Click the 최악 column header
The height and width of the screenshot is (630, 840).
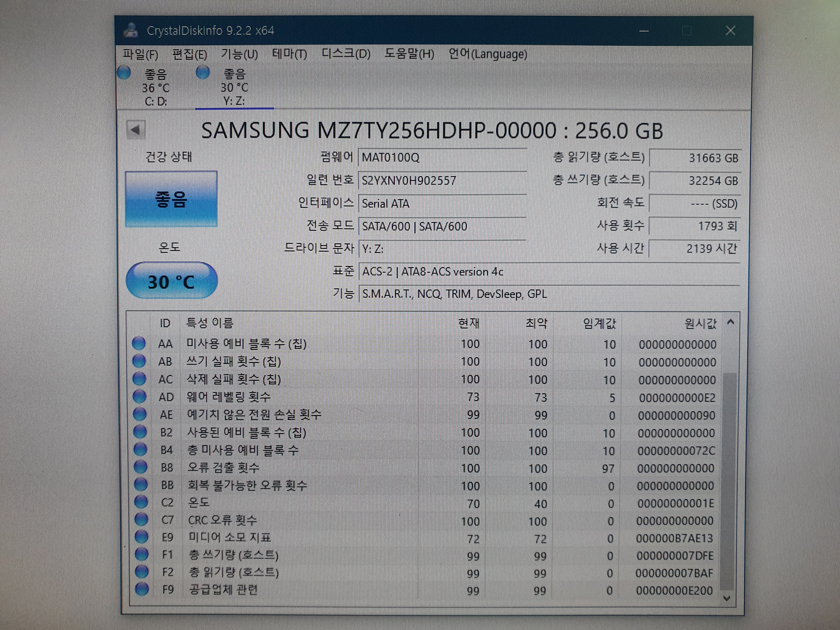536,323
